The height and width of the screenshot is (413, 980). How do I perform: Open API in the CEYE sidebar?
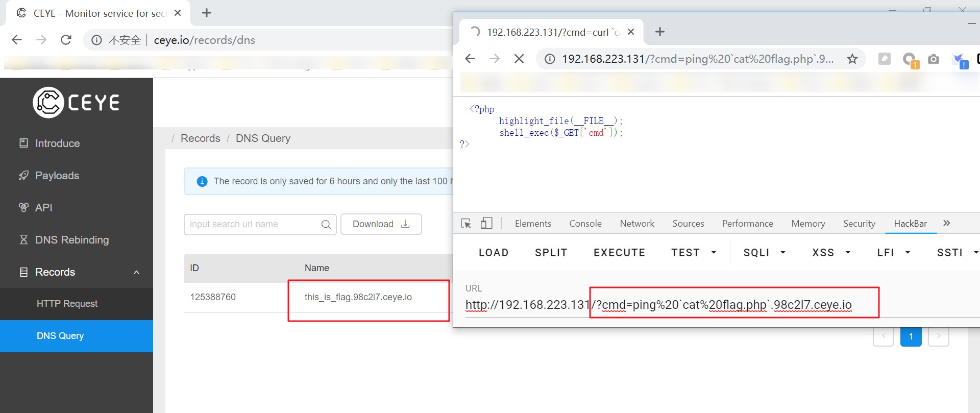point(77,208)
